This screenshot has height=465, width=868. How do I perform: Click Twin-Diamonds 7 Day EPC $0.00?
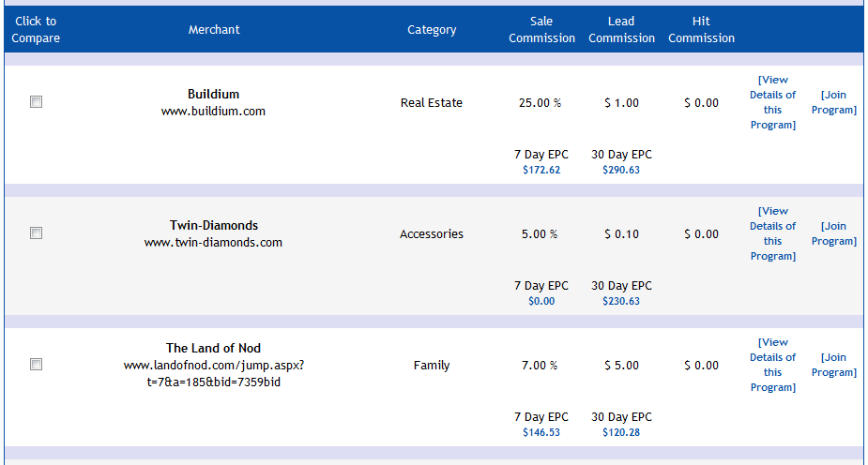pos(541,301)
